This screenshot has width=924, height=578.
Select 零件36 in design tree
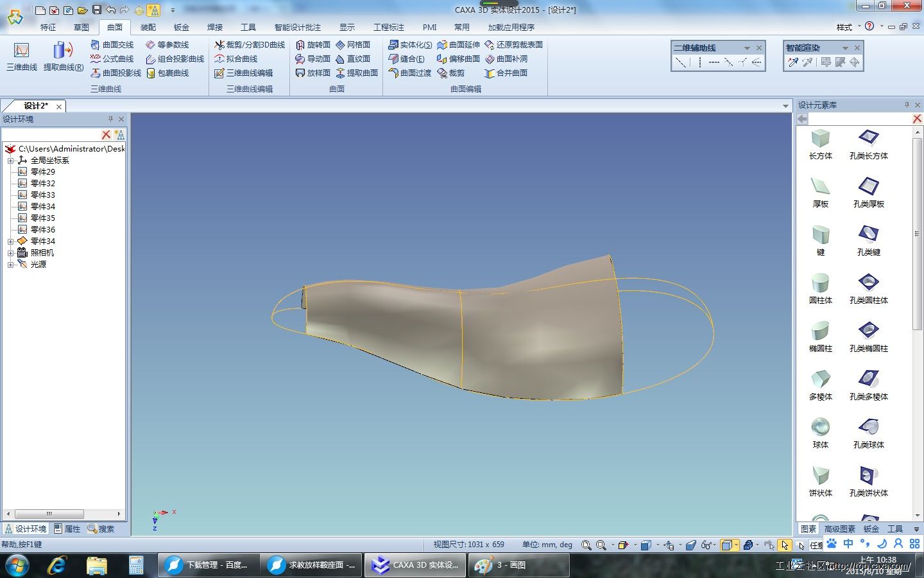pyautogui.click(x=37, y=230)
